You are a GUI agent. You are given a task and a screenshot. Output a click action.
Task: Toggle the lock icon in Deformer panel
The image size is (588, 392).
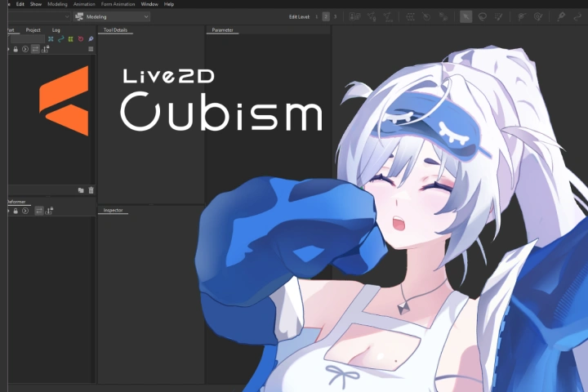click(16, 211)
